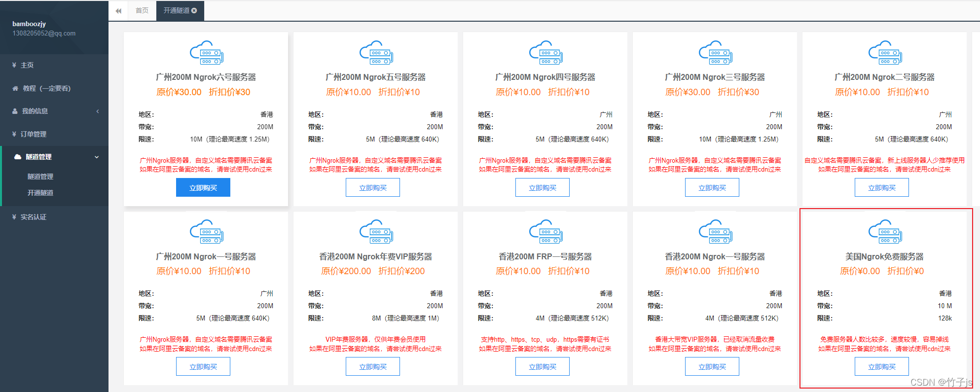This screenshot has width=980, height=392.
Task: Click the cloud icon for 香港200M FRP一号服务器
Action: click(x=546, y=232)
